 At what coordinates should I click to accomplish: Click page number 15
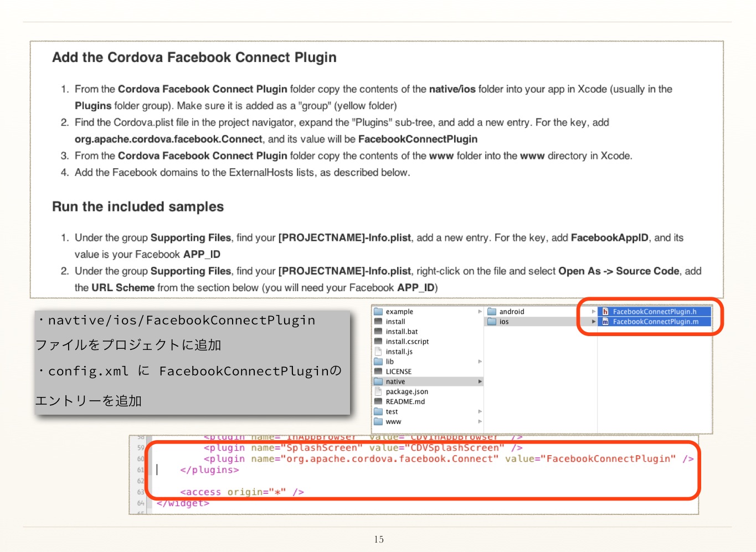coord(379,539)
